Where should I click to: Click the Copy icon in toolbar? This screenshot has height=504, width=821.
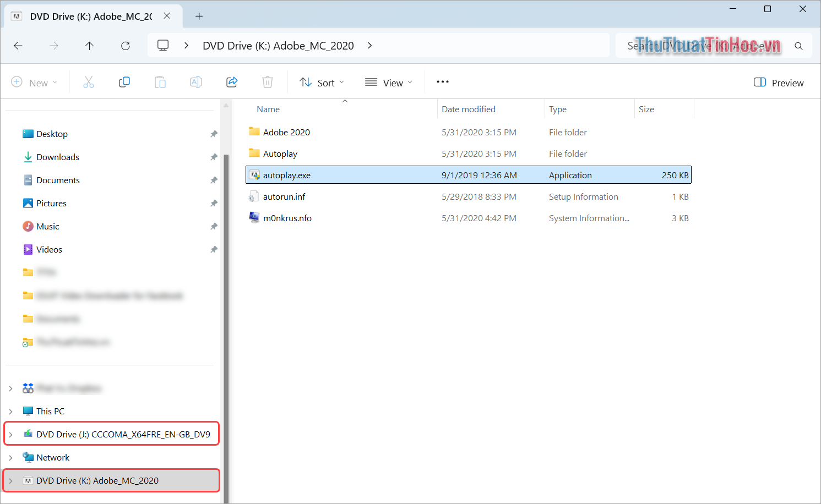click(124, 83)
